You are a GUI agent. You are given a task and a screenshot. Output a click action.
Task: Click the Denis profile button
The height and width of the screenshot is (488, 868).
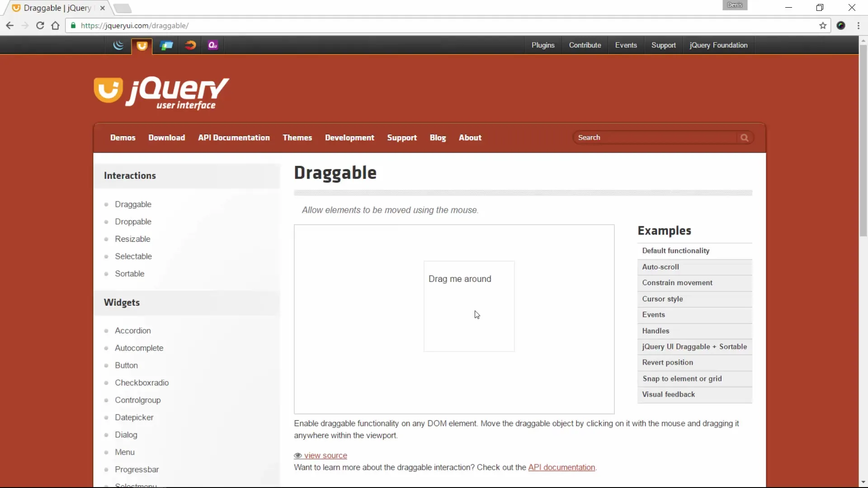(735, 5)
